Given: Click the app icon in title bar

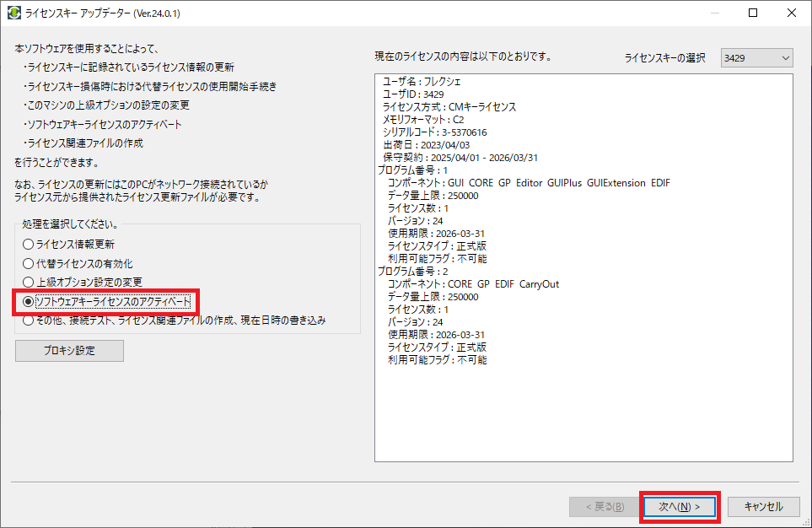Looking at the screenshot, I should pyautogui.click(x=14, y=13).
